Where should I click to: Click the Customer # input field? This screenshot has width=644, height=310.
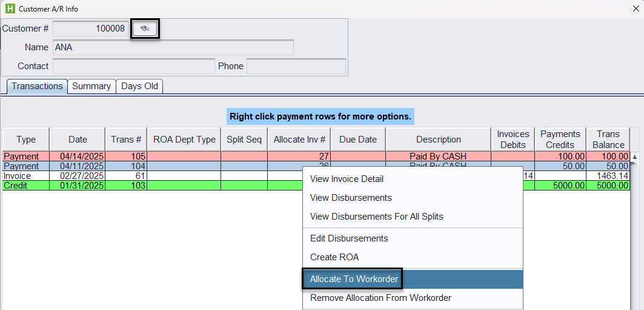[x=90, y=29]
